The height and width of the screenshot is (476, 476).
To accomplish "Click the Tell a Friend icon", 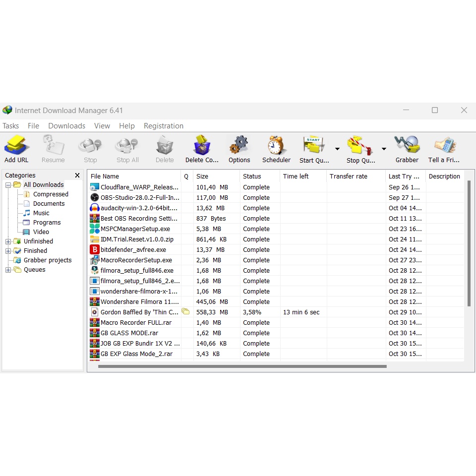I will (x=445, y=145).
